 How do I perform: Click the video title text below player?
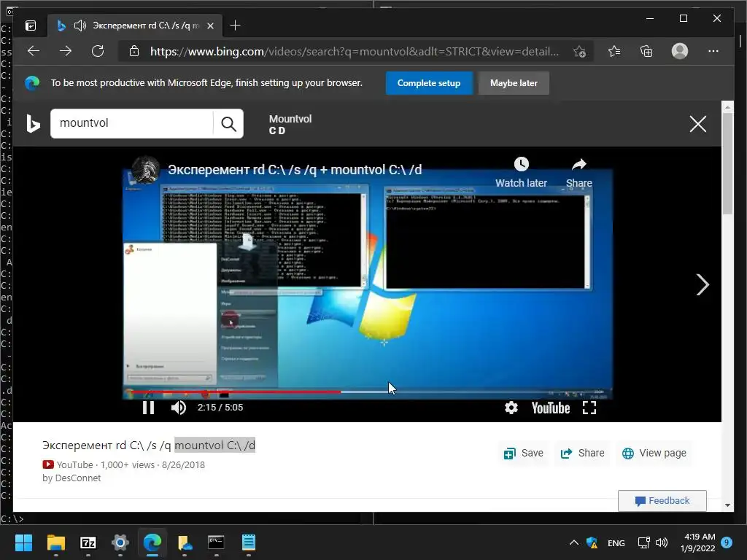pyautogui.click(x=149, y=446)
